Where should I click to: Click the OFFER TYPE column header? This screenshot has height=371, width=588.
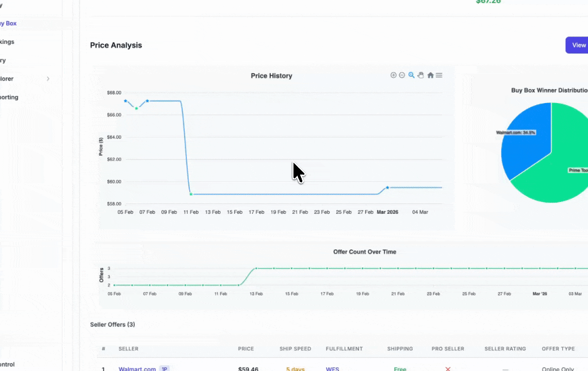pos(558,348)
